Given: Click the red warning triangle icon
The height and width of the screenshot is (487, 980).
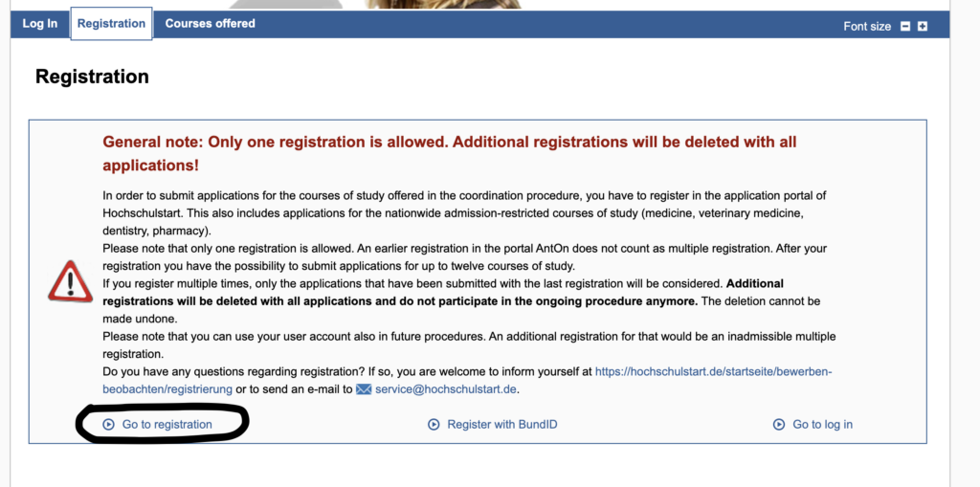Looking at the screenshot, I should (71, 282).
